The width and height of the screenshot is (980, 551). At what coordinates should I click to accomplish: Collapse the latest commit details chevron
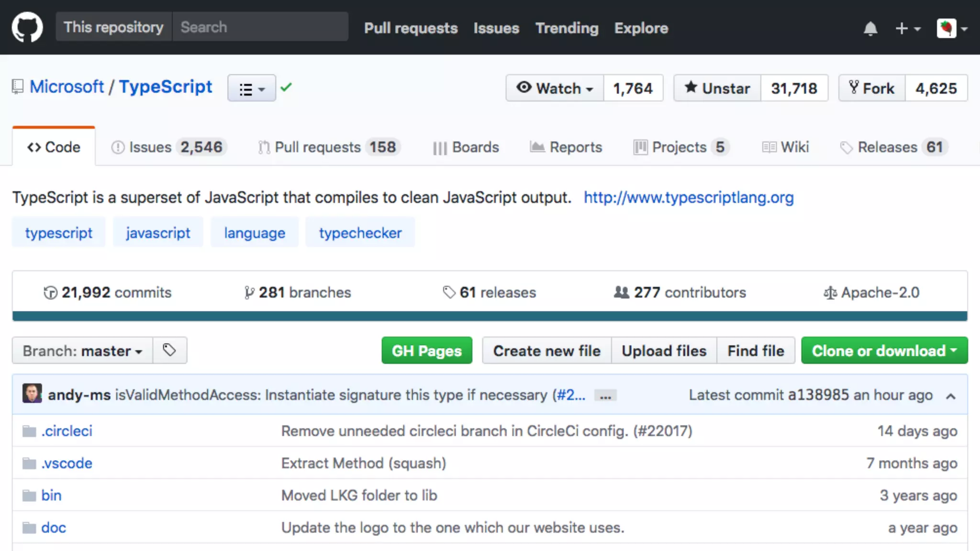[x=951, y=396]
